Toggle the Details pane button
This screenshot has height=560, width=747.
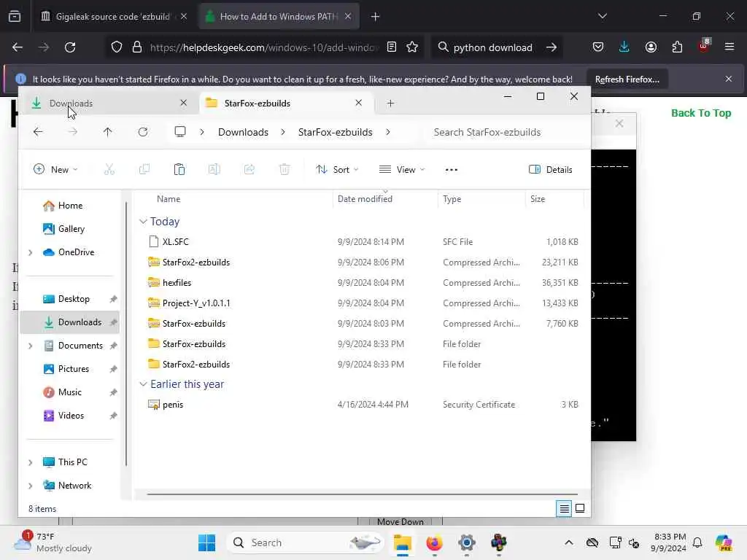tap(551, 169)
